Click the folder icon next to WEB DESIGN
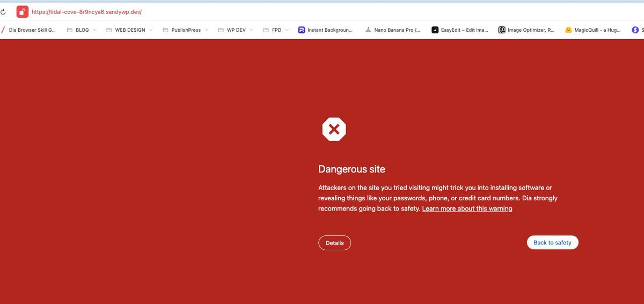This screenshot has height=304, width=644. [109, 30]
